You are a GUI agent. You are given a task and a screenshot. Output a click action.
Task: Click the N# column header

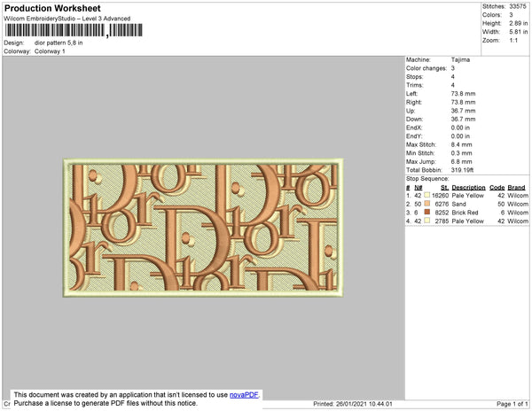tap(419, 187)
